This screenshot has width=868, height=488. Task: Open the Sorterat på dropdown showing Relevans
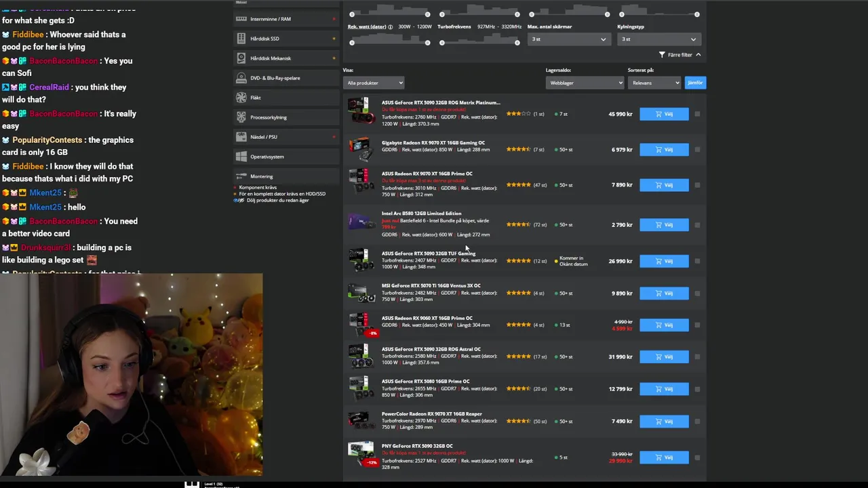[654, 83]
